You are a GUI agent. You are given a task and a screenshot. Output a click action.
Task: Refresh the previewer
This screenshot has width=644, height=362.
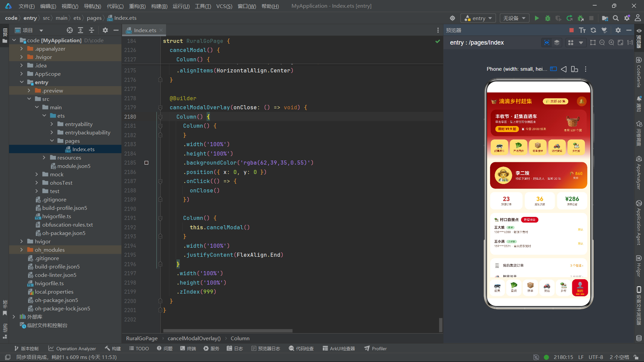point(593,30)
